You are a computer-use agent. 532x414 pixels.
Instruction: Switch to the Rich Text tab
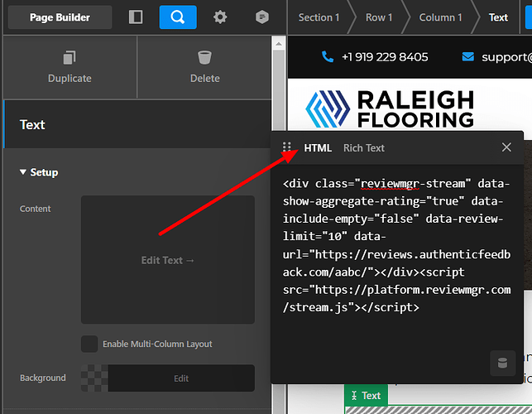(364, 148)
